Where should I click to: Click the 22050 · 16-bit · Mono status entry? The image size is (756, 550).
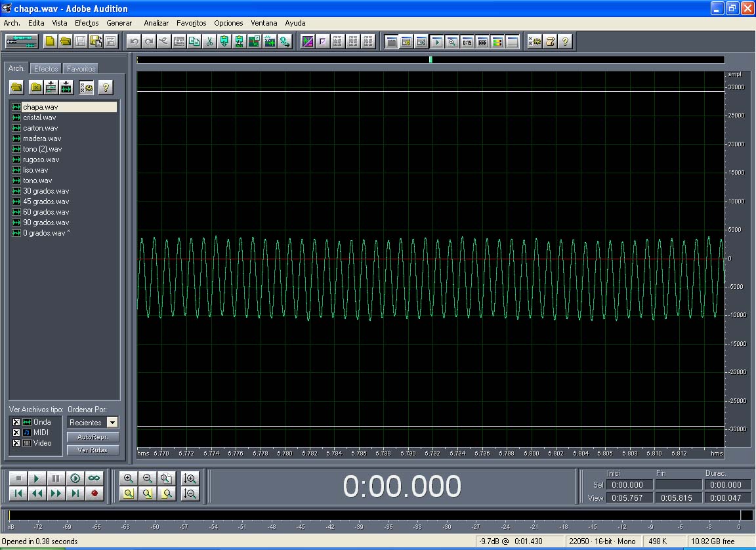coord(602,541)
